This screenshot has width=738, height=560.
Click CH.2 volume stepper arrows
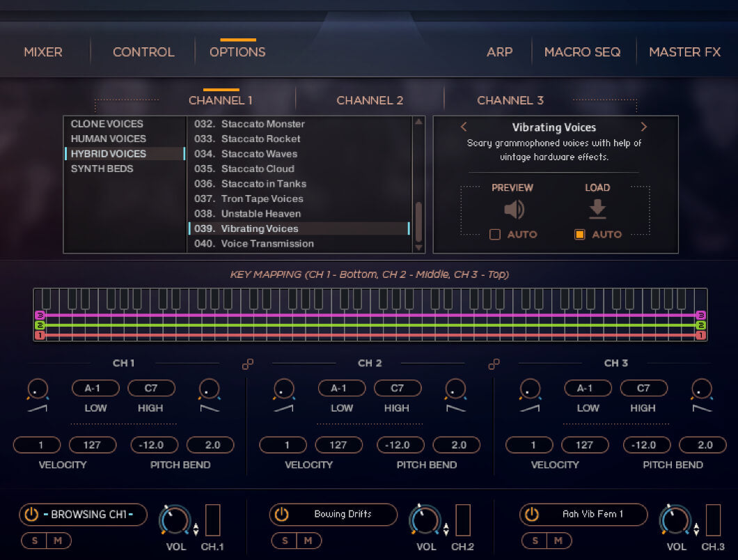[x=446, y=529]
